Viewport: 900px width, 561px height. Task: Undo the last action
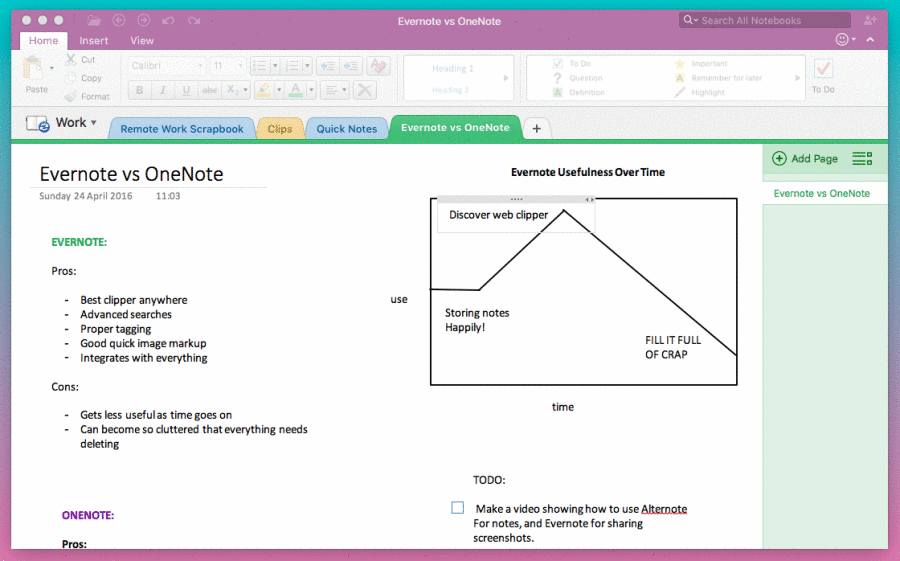[168, 21]
